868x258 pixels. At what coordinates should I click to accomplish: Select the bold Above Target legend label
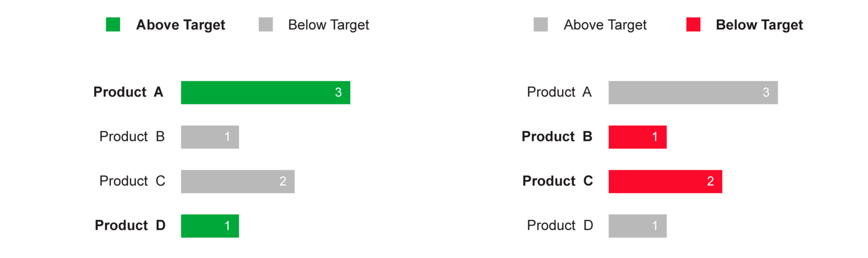[x=181, y=25]
